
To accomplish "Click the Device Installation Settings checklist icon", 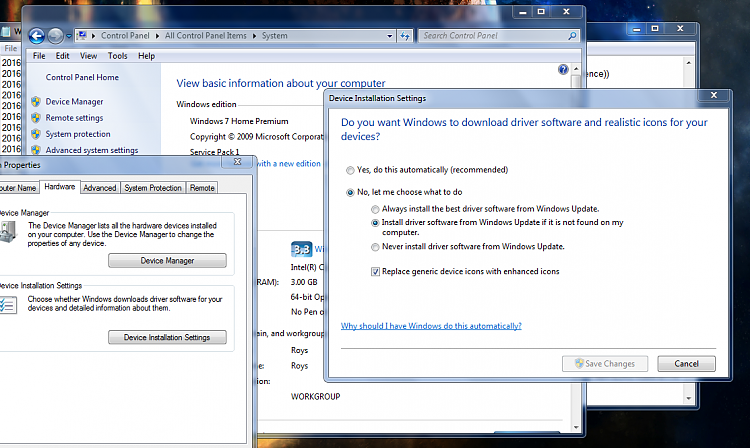I will tap(8, 305).
